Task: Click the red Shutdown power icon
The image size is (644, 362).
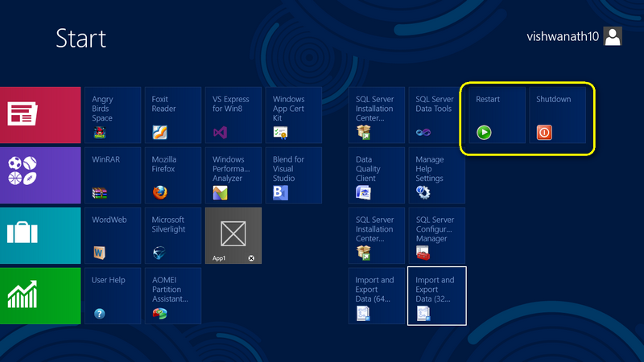Action: (544, 132)
